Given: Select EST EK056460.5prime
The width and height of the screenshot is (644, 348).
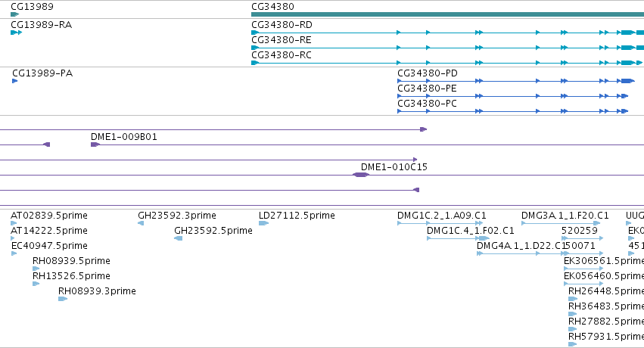Looking at the screenshot, I should pyautogui.click(x=604, y=276).
